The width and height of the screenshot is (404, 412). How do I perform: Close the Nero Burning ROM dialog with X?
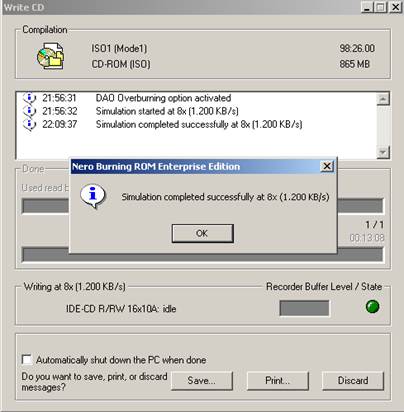coord(327,166)
